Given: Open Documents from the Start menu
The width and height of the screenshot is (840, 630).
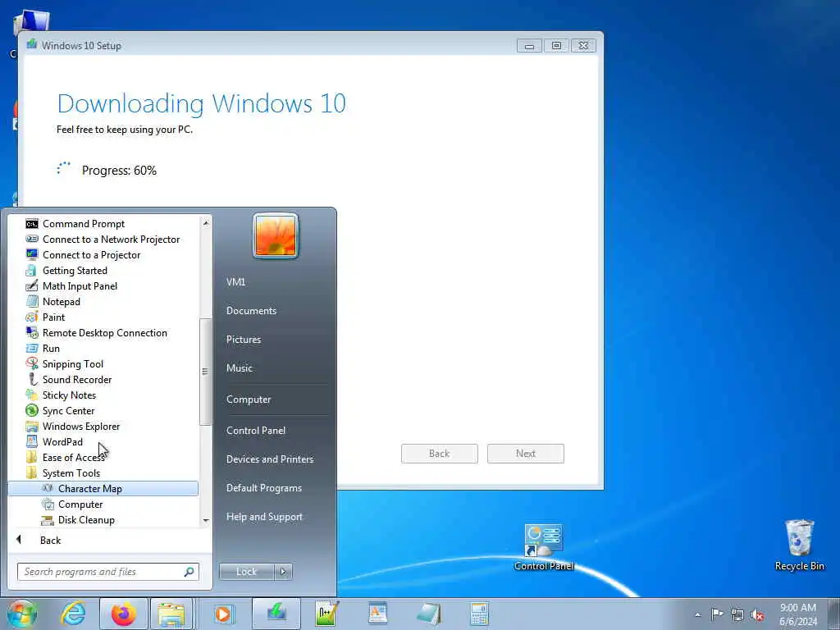Looking at the screenshot, I should click(x=251, y=311).
